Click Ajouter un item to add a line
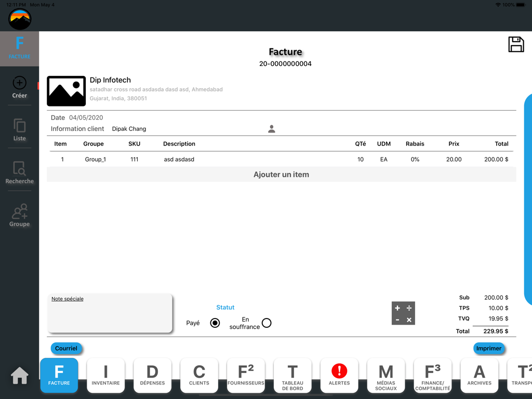The width and height of the screenshot is (532, 399). coord(281,175)
